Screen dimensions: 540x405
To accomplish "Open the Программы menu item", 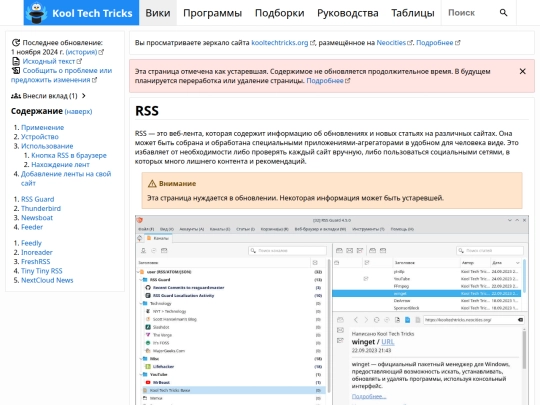I will tap(212, 13).
